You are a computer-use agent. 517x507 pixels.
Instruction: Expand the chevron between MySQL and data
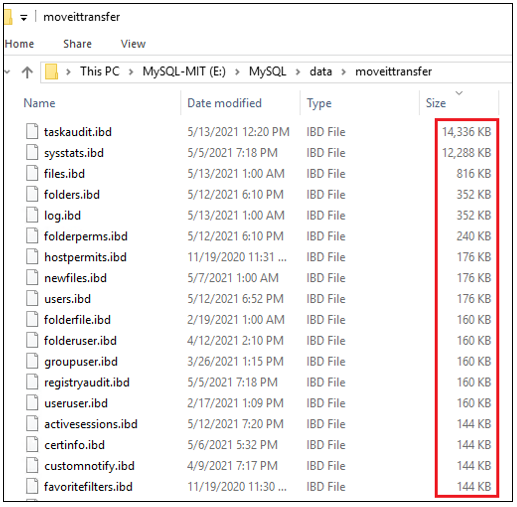298,72
